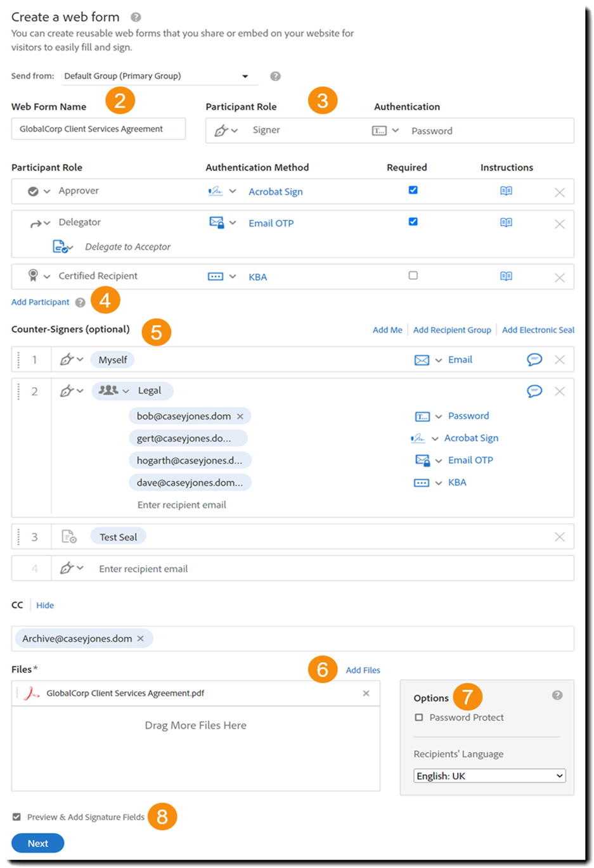
Task: Remove the Myself counter-signer
Action: (x=560, y=359)
